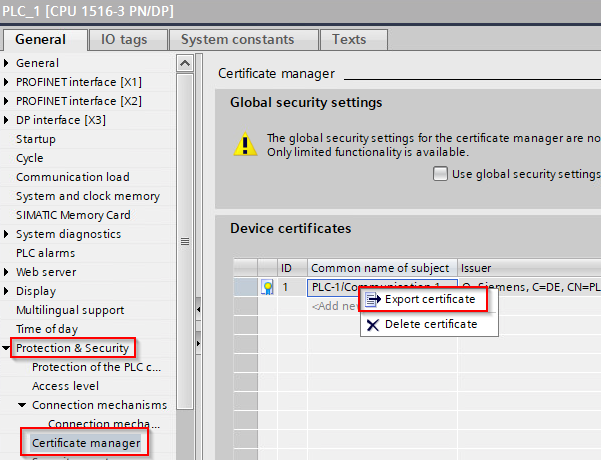Click the yellow warning triangle icon
The width and height of the screenshot is (601, 460).
(x=245, y=144)
